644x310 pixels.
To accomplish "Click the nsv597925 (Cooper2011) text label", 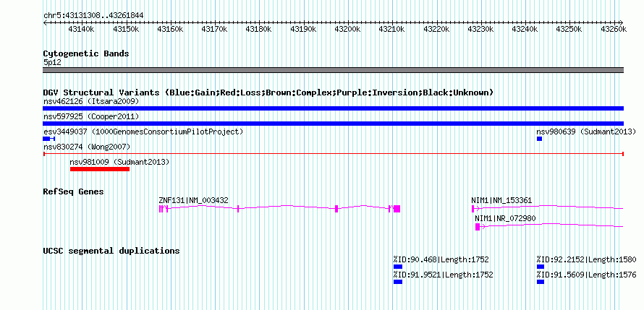I will coord(91,116).
